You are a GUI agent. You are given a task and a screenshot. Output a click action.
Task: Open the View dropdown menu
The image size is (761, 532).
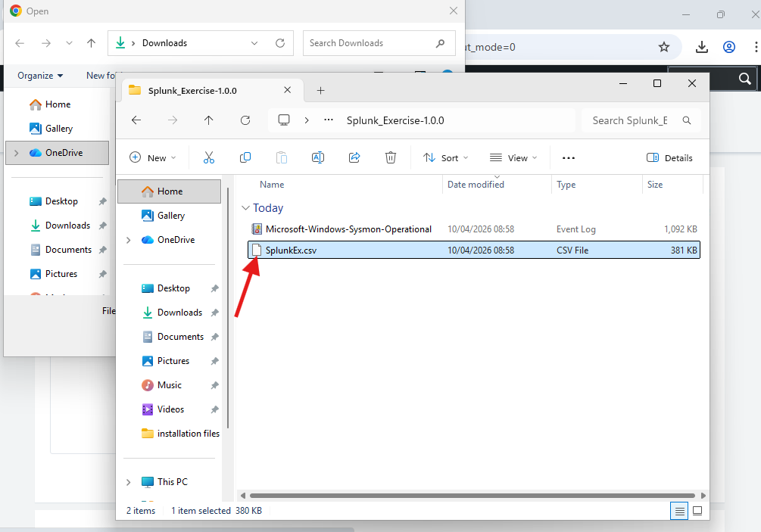click(x=513, y=157)
